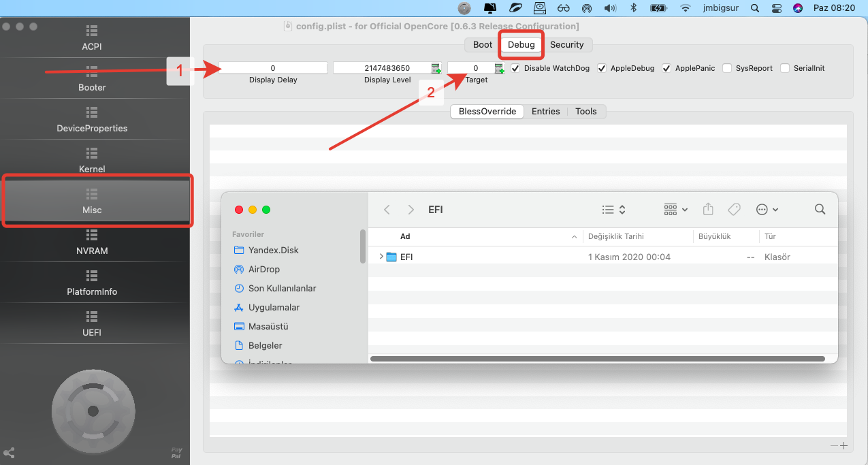This screenshot has width=868, height=465.
Task: Click Finder share icon
Action: click(x=708, y=210)
